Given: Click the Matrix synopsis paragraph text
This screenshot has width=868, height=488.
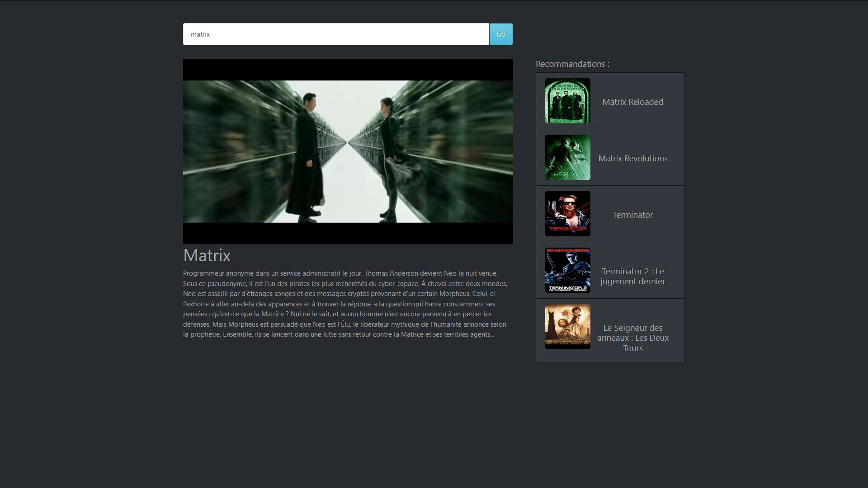Looking at the screenshot, I should [x=344, y=304].
